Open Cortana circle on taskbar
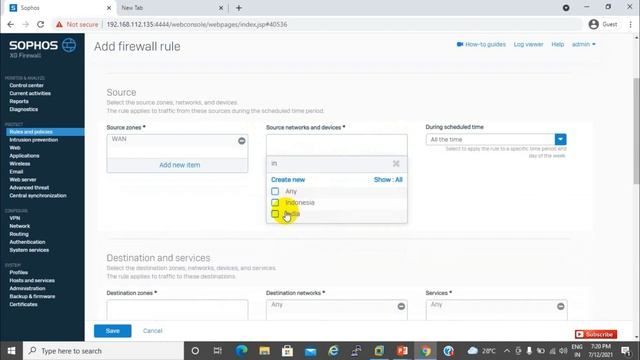Screen dimensions: 640x360 click(x=195, y=351)
